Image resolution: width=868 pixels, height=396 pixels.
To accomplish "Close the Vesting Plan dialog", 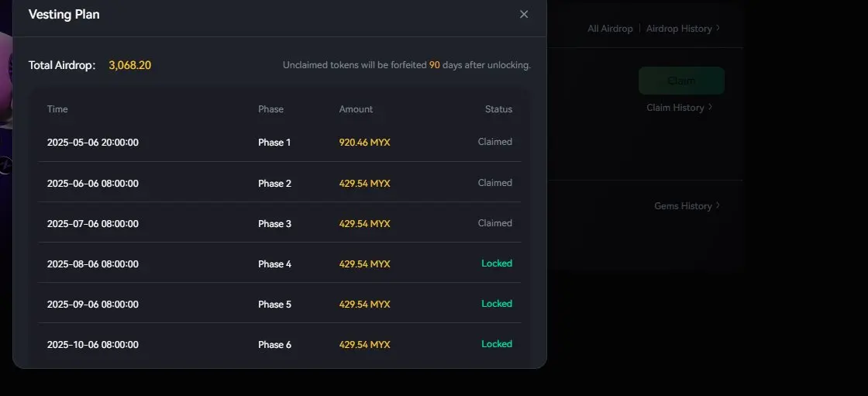I will point(524,15).
